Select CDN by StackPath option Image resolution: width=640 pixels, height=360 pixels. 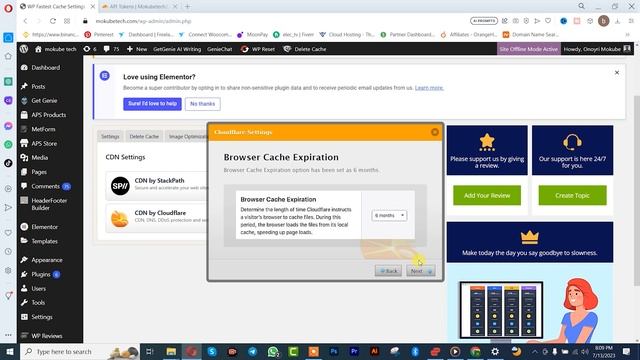[x=157, y=186]
